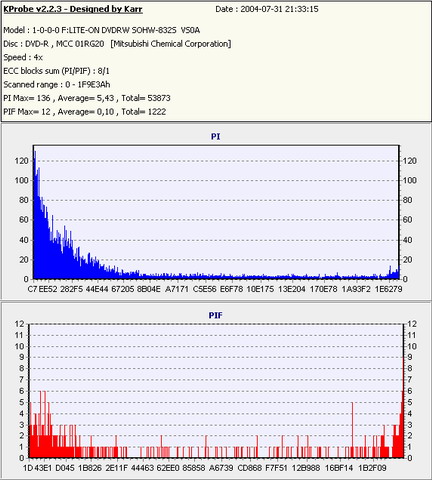Click the 120 label on PI left axis

tap(21, 161)
